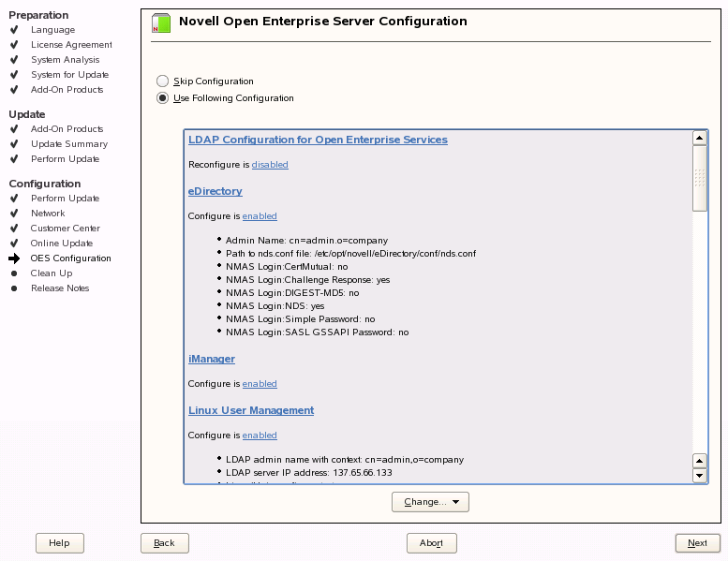Click the bullet icon beside Clean Up
This screenshot has height=561, width=728.
point(14,273)
